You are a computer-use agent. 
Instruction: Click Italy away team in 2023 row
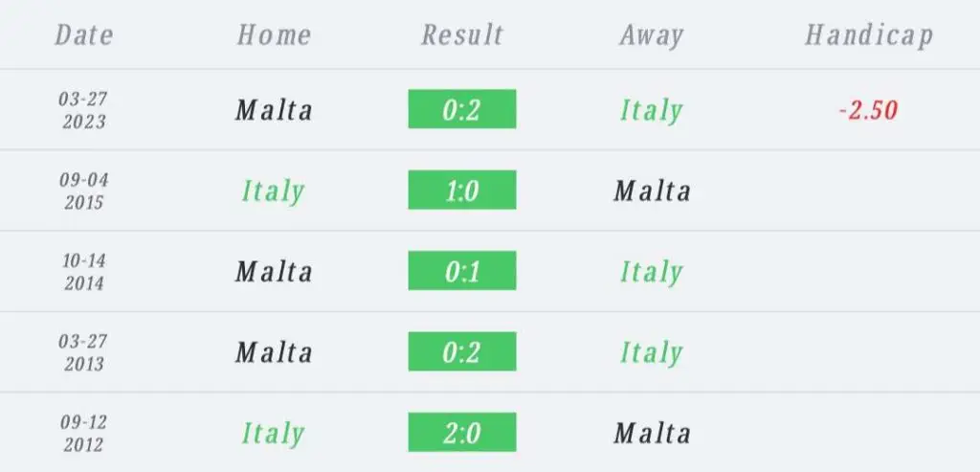click(651, 112)
